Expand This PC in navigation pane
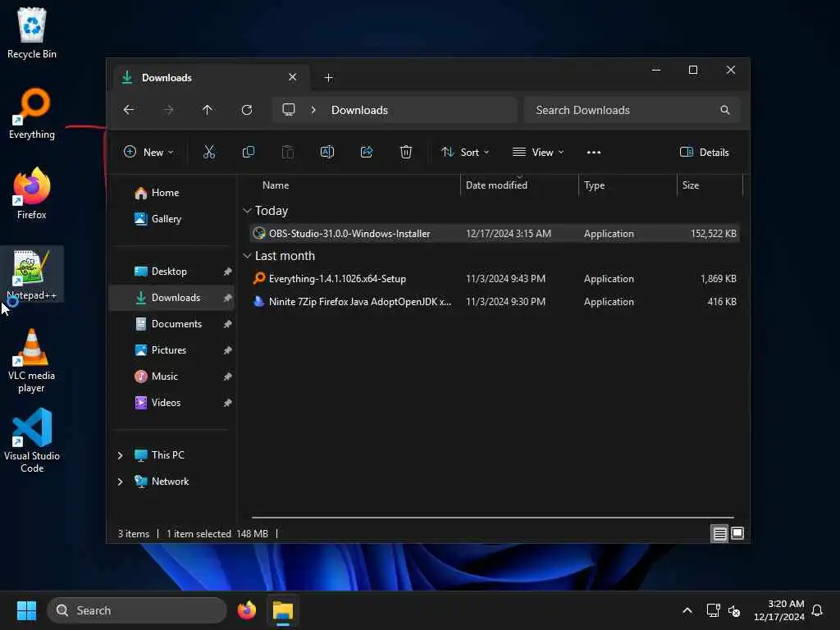 pyautogui.click(x=120, y=455)
